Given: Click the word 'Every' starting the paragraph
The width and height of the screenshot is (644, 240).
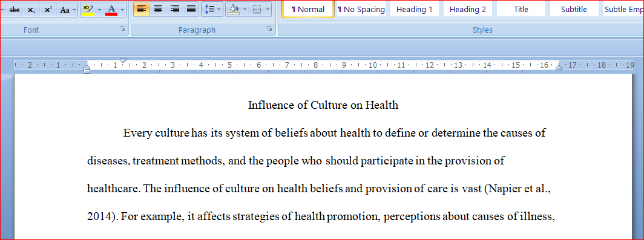Looking at the screenshot, I should [137, 133].
